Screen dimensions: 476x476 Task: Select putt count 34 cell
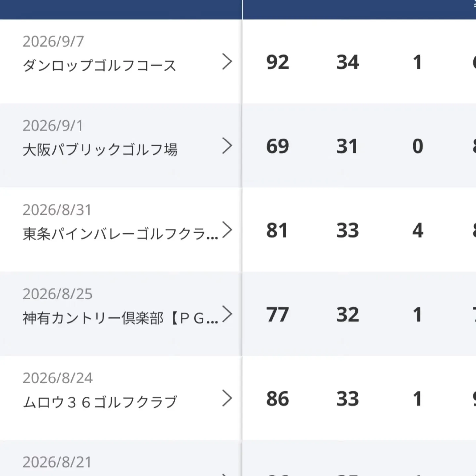tap(348, 62)
